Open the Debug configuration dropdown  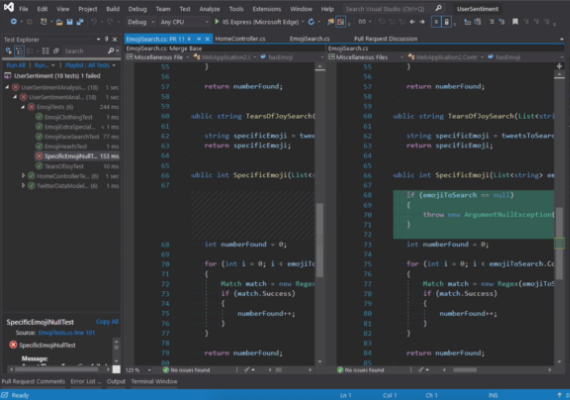(141, 22)
